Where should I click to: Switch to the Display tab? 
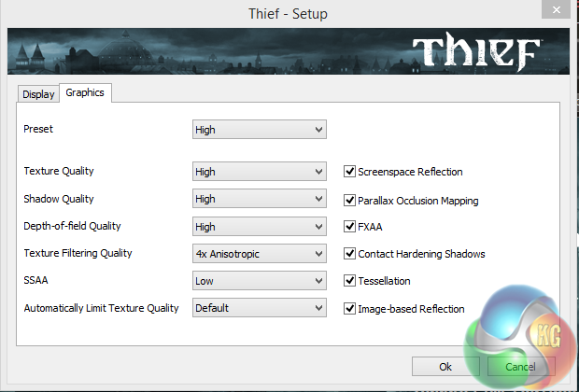[x=38, y=94]
